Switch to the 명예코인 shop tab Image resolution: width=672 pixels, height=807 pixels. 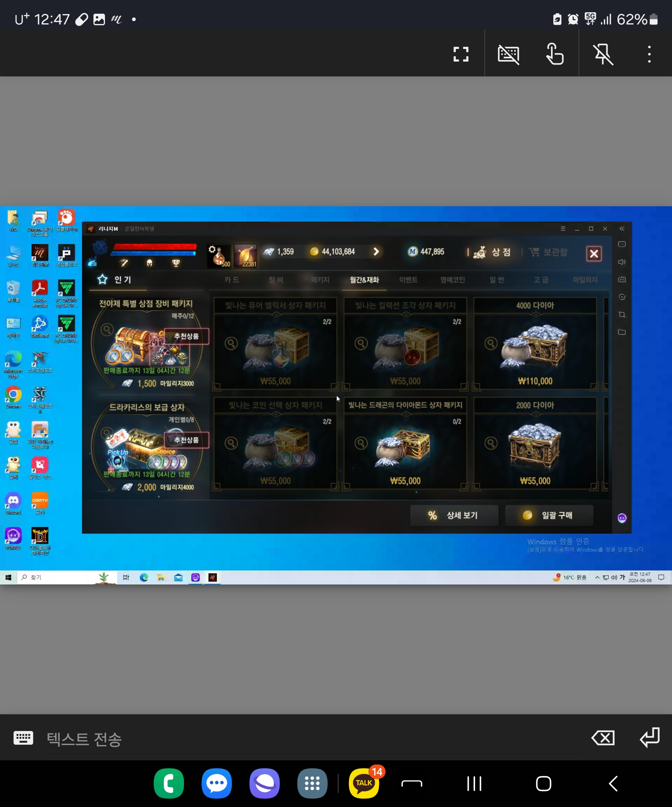(452, 280)
